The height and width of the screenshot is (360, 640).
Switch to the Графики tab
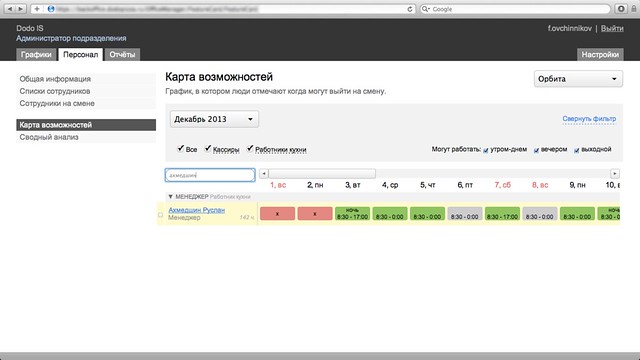pos(36,54)
